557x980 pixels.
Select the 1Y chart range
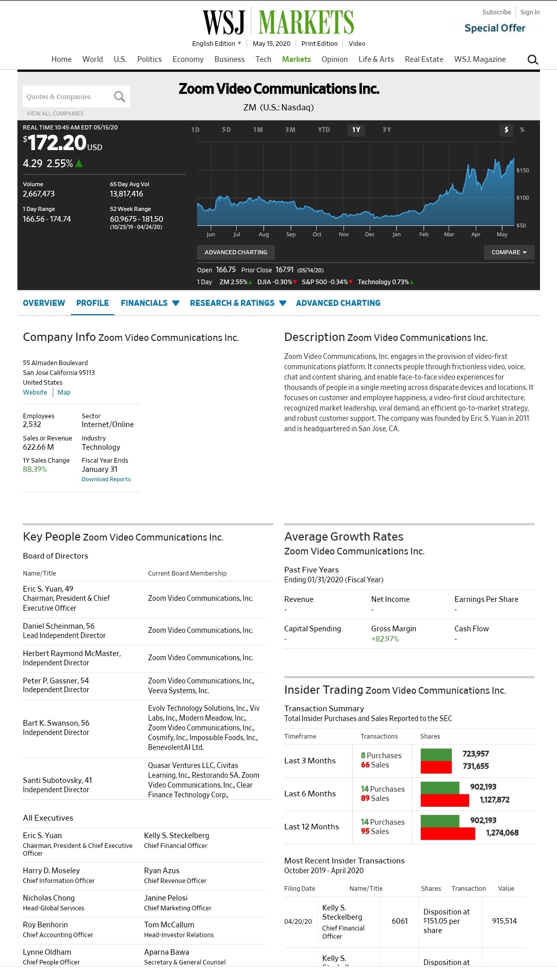tap(356, 130)
